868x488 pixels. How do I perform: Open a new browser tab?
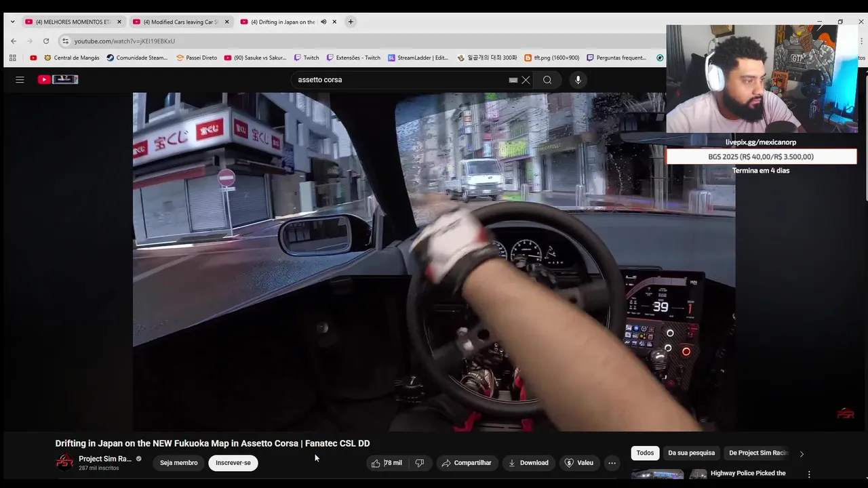click(x=351, y=22)
